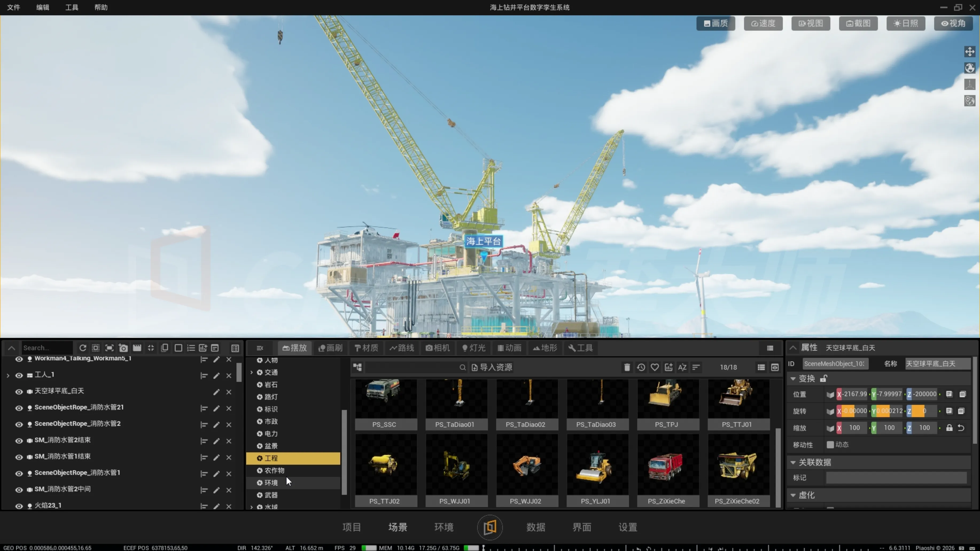Click the pencil edit icon for 天空球平底_白天

click(216, 391)
